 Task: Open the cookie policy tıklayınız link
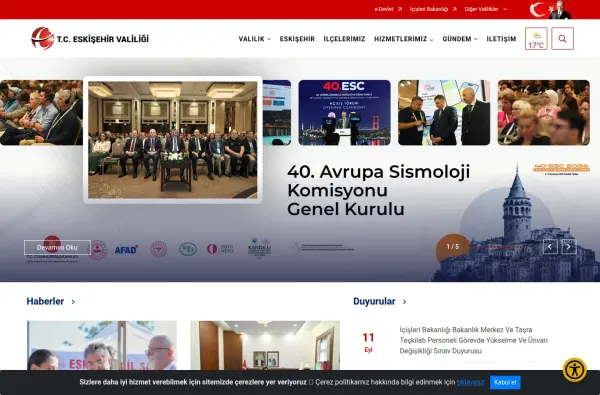pyautogui.click(x=470, y=382)
